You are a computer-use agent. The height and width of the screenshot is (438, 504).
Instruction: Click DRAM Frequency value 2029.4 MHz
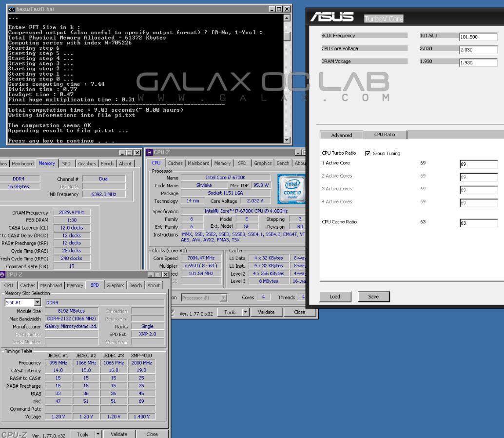[71, 212]
